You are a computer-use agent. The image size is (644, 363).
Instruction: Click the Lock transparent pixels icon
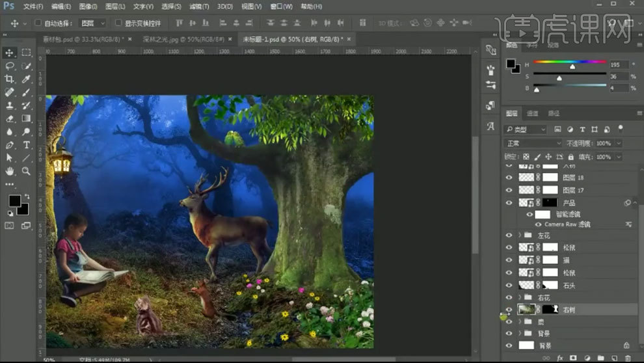coord(526,157)
